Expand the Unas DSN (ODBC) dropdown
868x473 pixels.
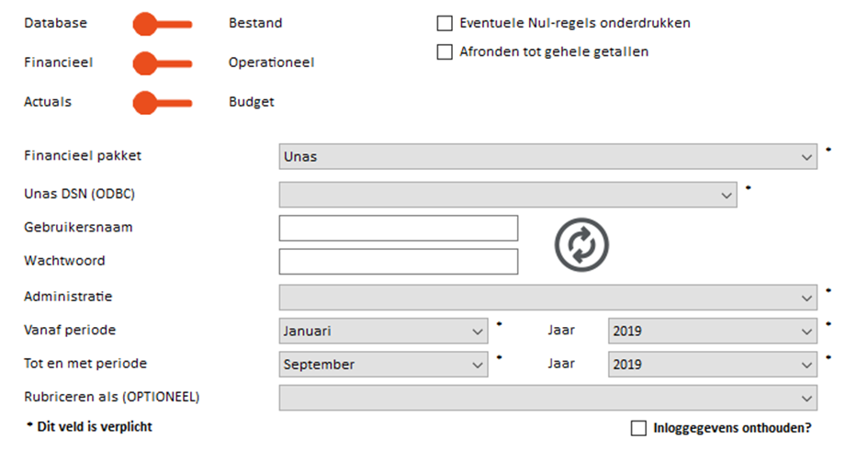(508, 195)
